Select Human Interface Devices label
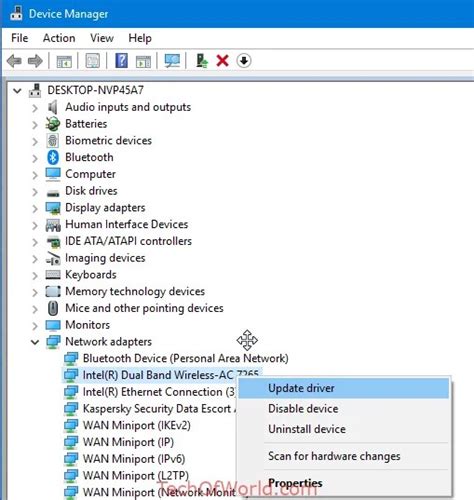This screenshot has width=474, height=500. [127, 224]
